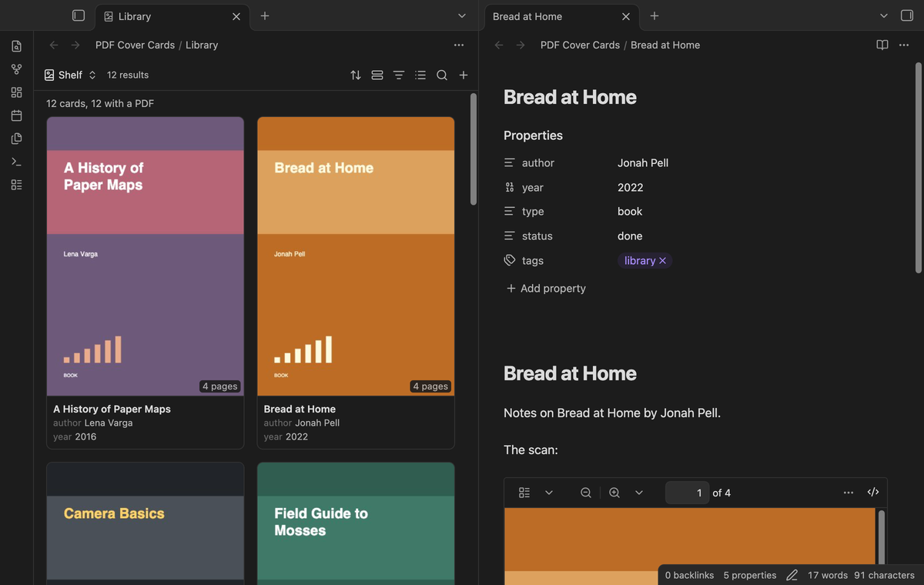Open 5 properties in status bar
The width and height of the screenshot is (924, 585).
click(750, 575)
